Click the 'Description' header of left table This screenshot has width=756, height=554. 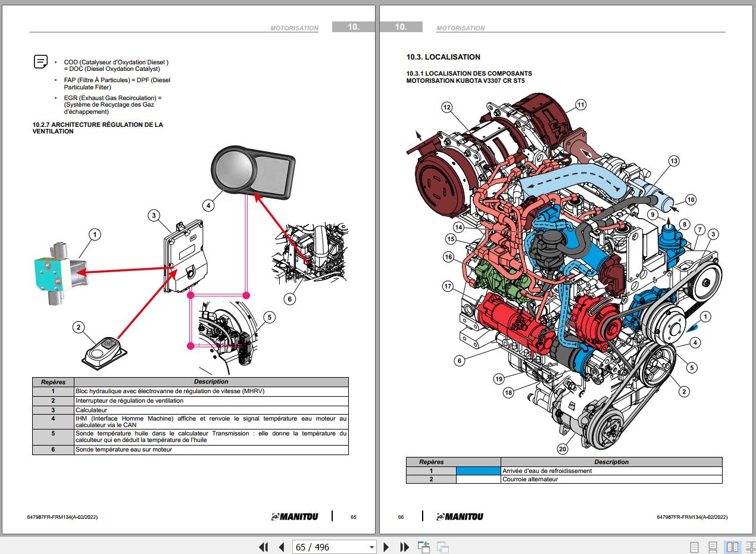[x=211, y=382]
